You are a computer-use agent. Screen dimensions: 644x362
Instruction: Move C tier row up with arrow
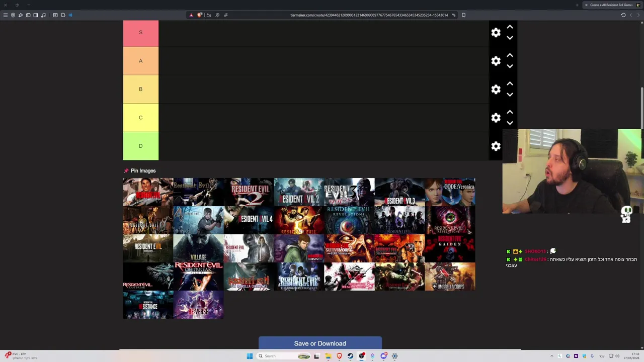[510, 112]
